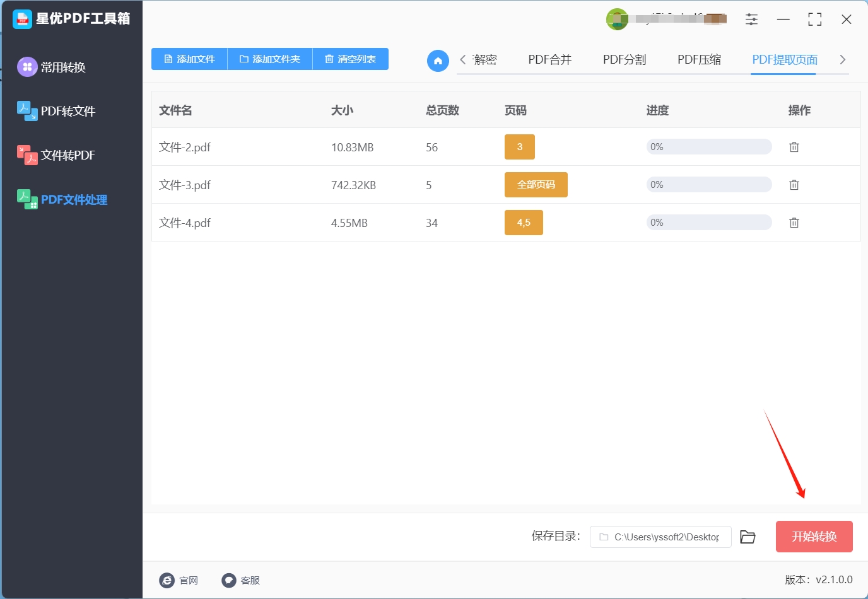Viewport: 868px width, 599px height.
Task: Open the 文件转PDF sidebar menu
Action: point(68,155)
